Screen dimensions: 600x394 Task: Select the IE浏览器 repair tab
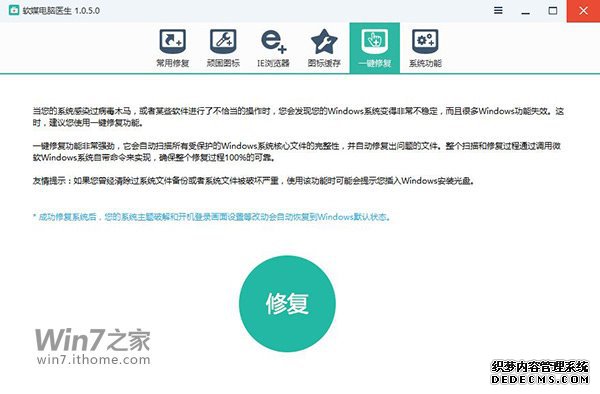click(273, 48)
